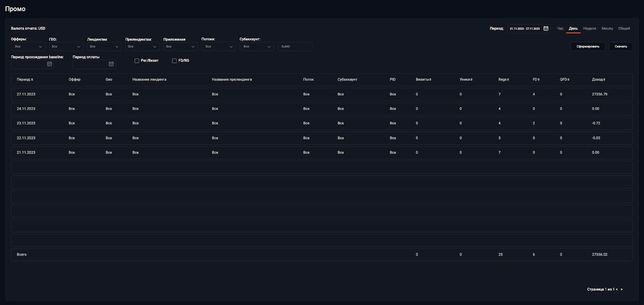Click total FD value 6
The height and width of the screenshot is (305, 644).
534,255
